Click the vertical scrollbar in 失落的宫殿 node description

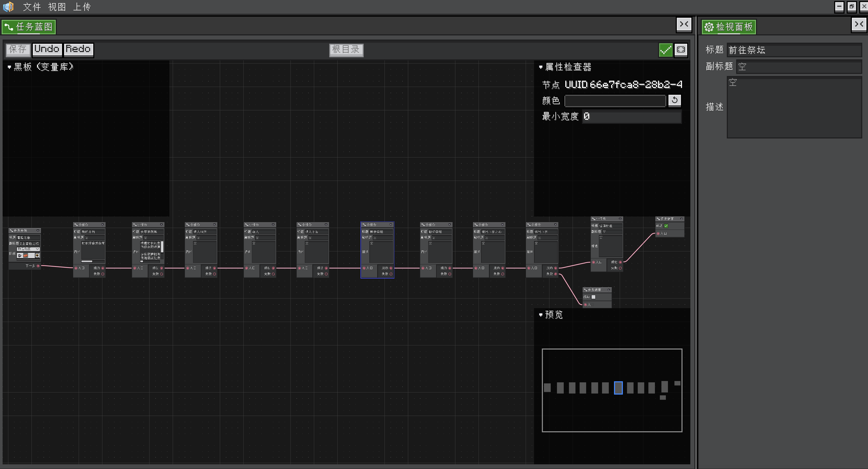tap(162, 247)
